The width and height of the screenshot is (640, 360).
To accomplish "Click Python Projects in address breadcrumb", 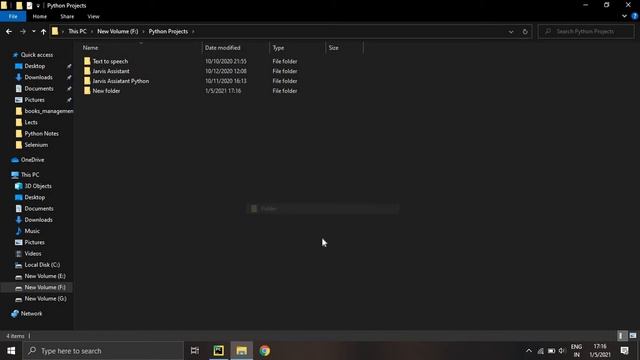I will point(168,31).
